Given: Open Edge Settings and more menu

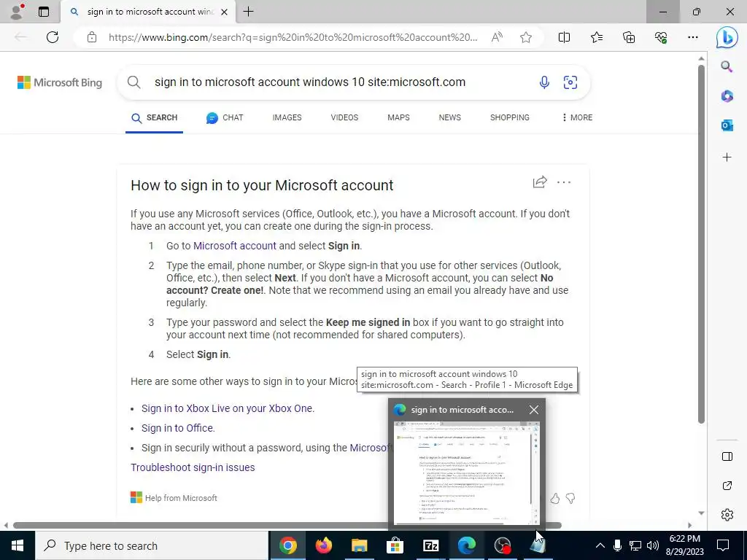Looking at the screenshot, I should click(x=693, y=37).
